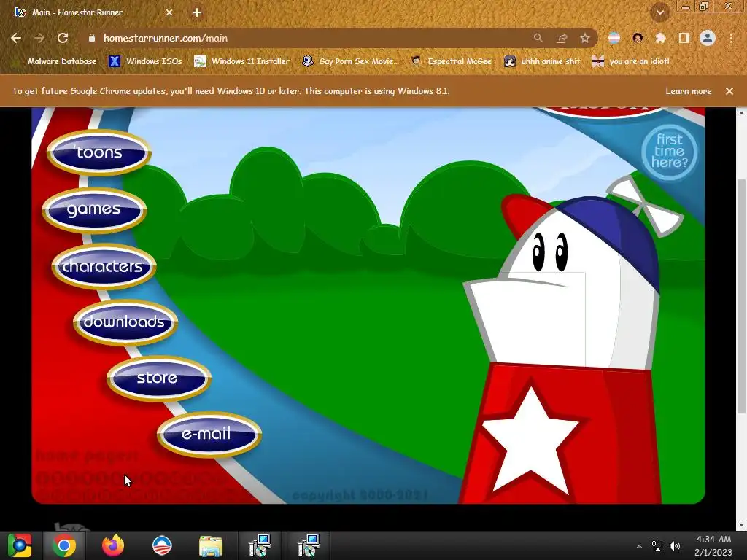Close the Homestar Runner tab
This screenshot has height=560, width=747.
(x=169, y=12)
